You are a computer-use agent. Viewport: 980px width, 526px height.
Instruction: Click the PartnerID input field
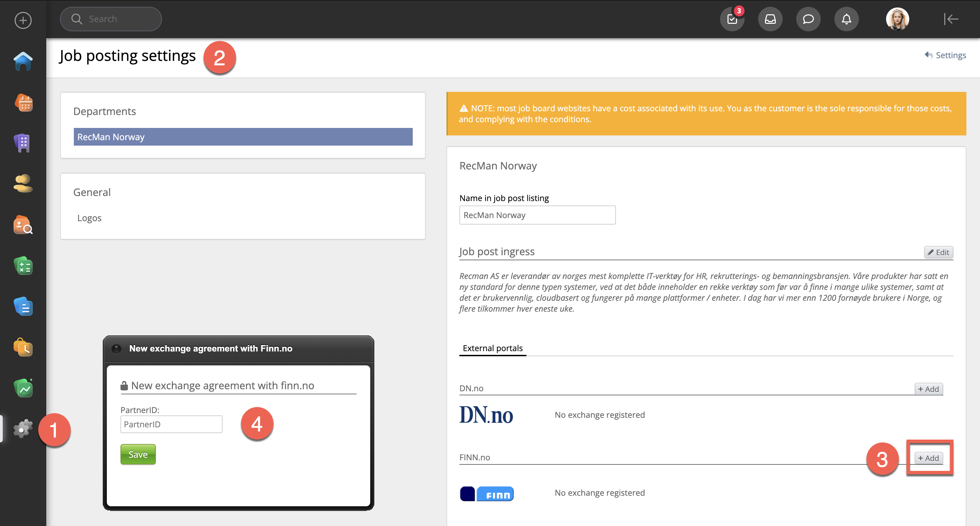coord(171,424)
